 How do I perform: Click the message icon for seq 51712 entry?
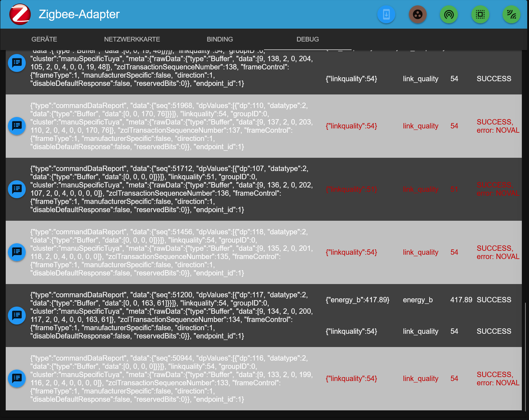(x=17, y=189)
